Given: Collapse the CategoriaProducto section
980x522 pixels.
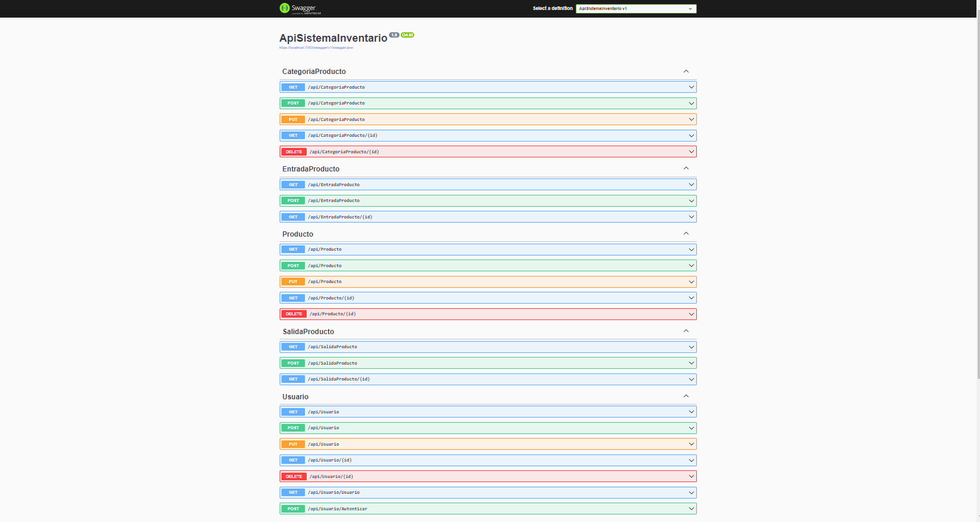Looking at the screenshot, I should [x=686, y=71].
